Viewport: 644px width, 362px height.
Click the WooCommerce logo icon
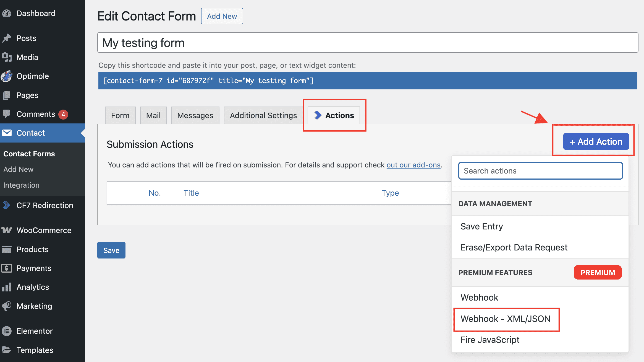(x=7, y=230)
